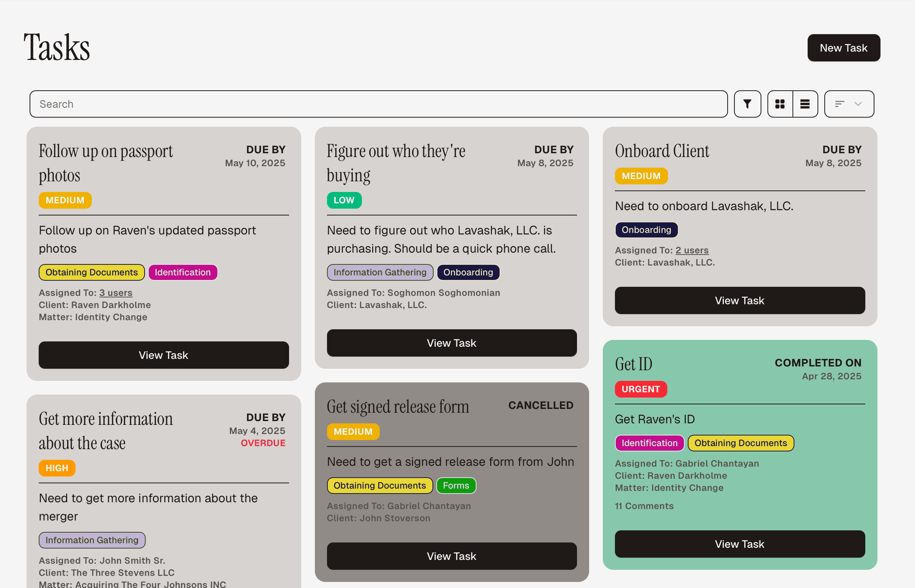View the Figure out who they're buying task

(x=451, y=343)
